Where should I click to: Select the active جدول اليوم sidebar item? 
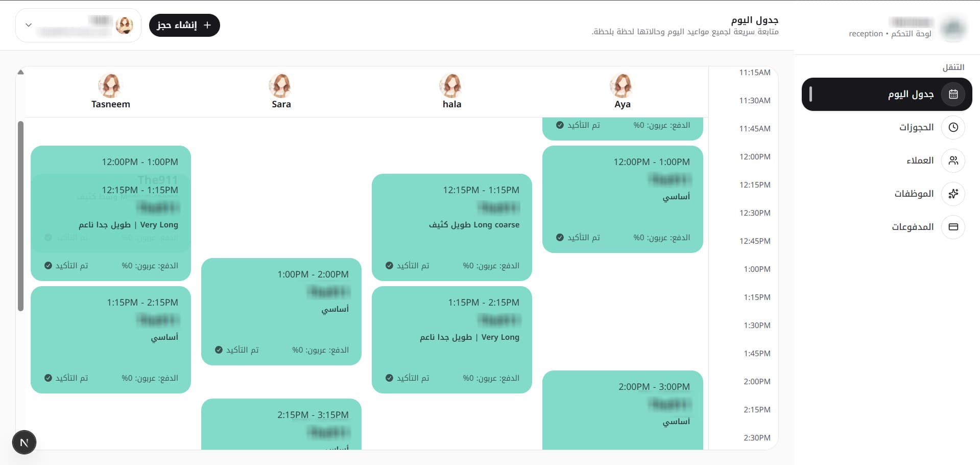point(887,94)
